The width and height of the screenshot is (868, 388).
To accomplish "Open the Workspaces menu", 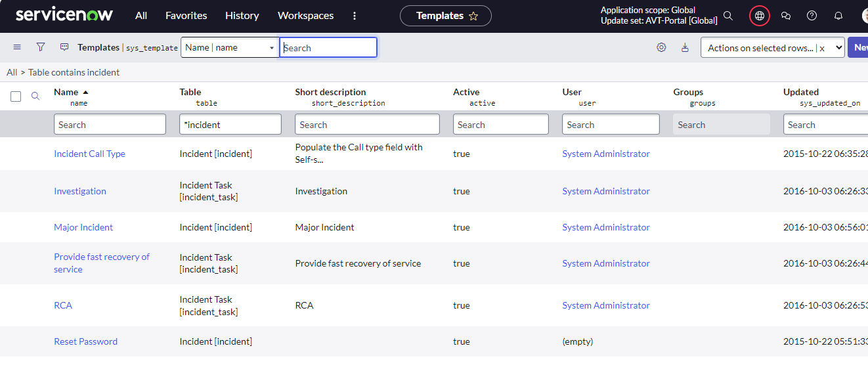I will click(x=305, y=15).
